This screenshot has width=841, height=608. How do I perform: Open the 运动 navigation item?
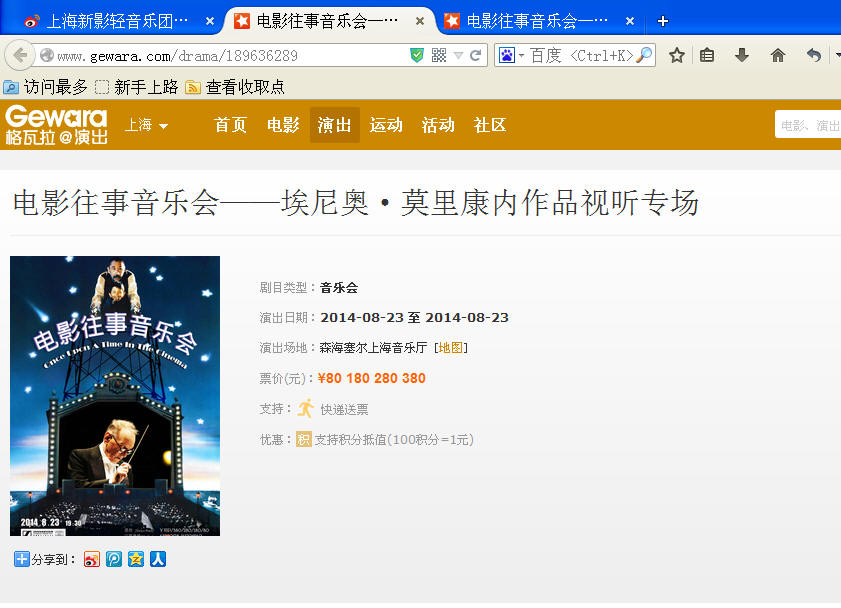click(x=386, y=125)
